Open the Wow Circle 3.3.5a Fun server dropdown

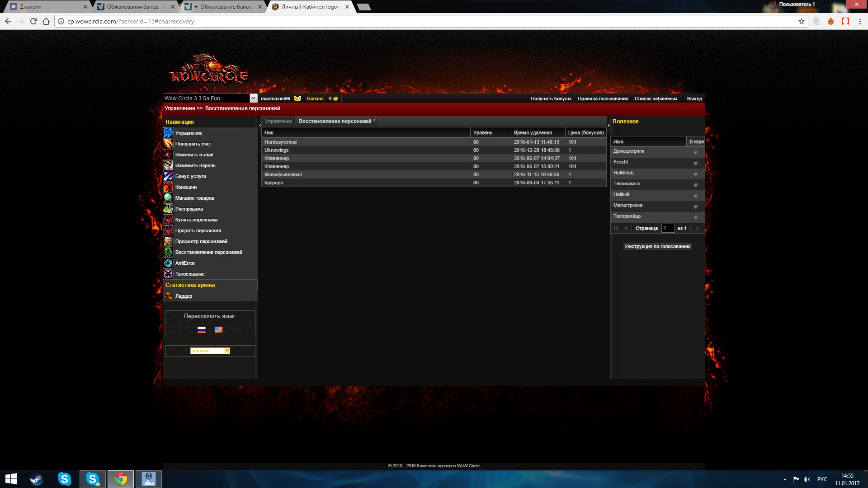(253, 98)
